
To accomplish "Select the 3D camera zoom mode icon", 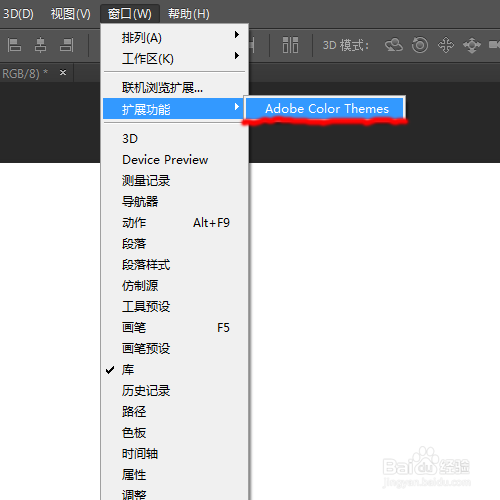I will click(x=494, y=45).
